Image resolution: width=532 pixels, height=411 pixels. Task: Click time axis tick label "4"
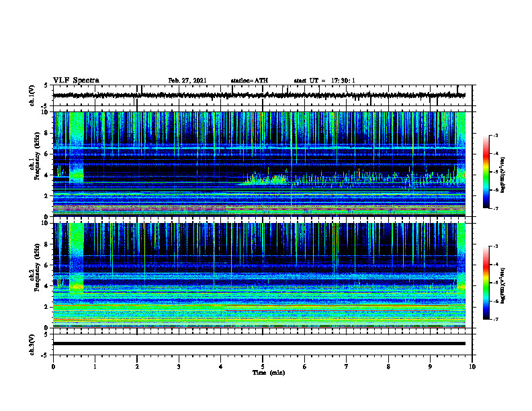click(221, 367)
